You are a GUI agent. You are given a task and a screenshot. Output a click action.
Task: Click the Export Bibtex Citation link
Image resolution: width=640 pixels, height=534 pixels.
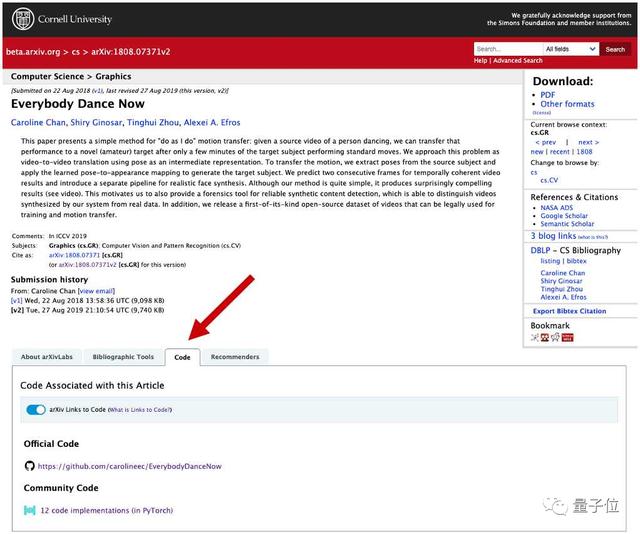(569, 311)
